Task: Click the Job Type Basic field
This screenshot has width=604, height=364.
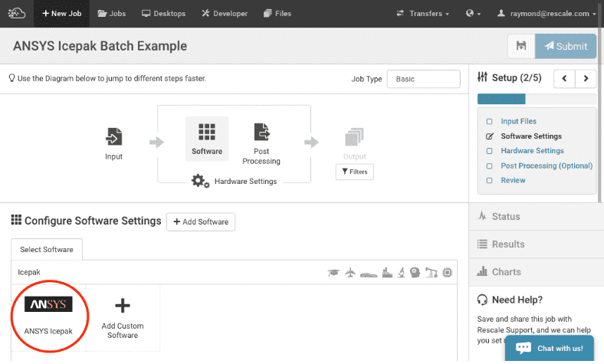Action: pyautogui.click(x=423, y=79)
